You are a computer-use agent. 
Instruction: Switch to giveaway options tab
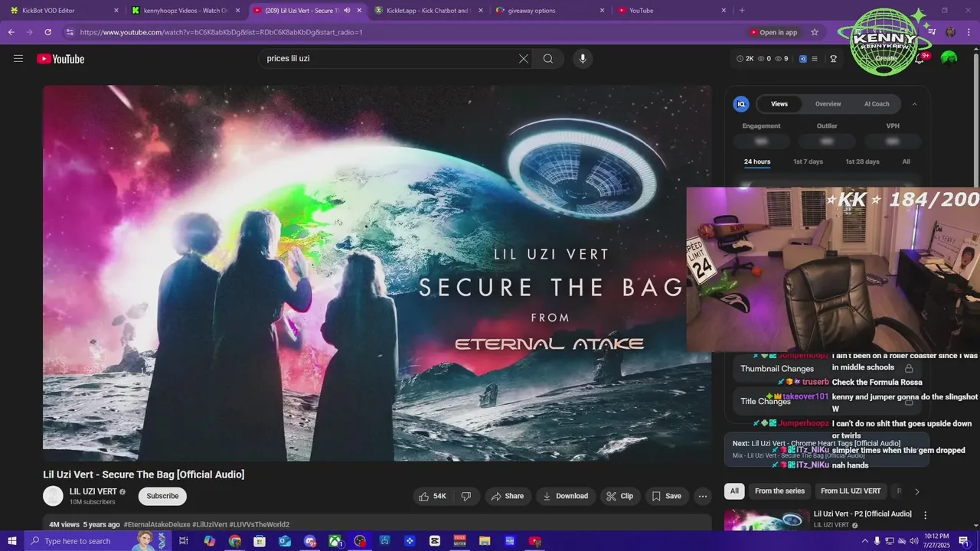tap(549, 10)
